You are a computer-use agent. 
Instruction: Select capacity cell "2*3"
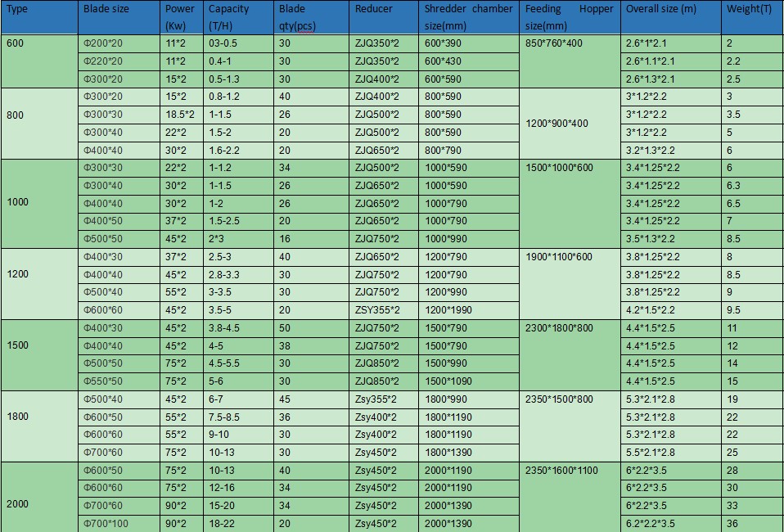tap(238, 239)
